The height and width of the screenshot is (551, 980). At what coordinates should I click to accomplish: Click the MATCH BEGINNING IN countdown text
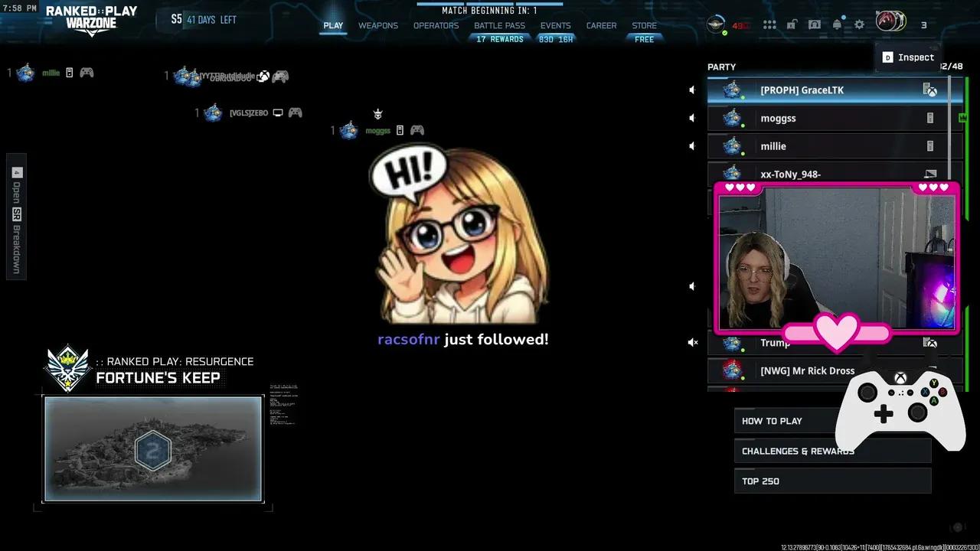pos(489,11)
